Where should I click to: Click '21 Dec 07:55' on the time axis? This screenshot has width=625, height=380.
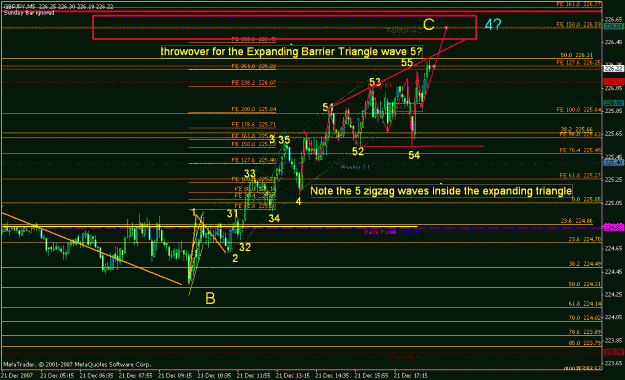(x=136, y=376)
